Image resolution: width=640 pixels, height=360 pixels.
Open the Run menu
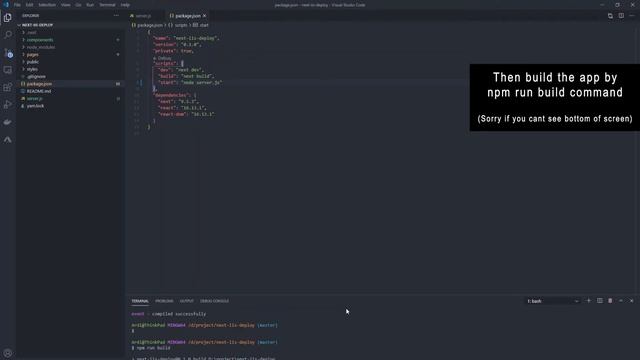[x=90, y=5]
